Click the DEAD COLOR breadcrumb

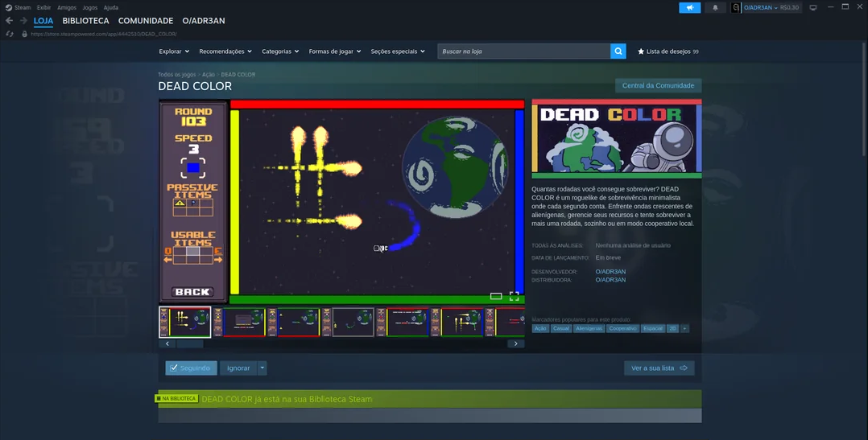click(x=238, y=75)
